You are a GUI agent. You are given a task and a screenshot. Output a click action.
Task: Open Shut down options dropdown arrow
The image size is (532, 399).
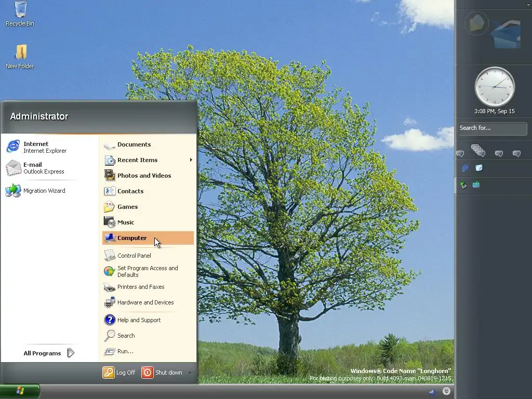click(x=190, y=373)
